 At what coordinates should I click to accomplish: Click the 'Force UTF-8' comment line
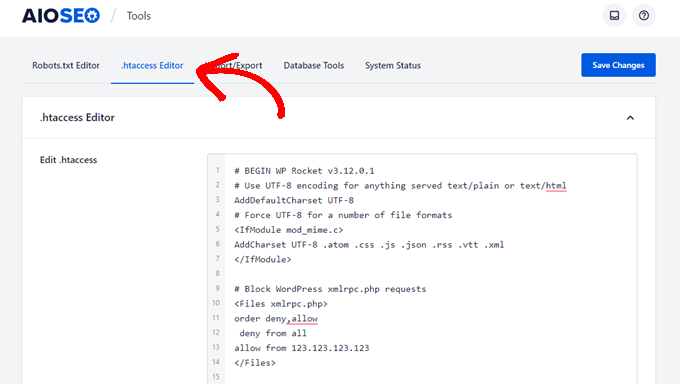(x=343, y=215)
